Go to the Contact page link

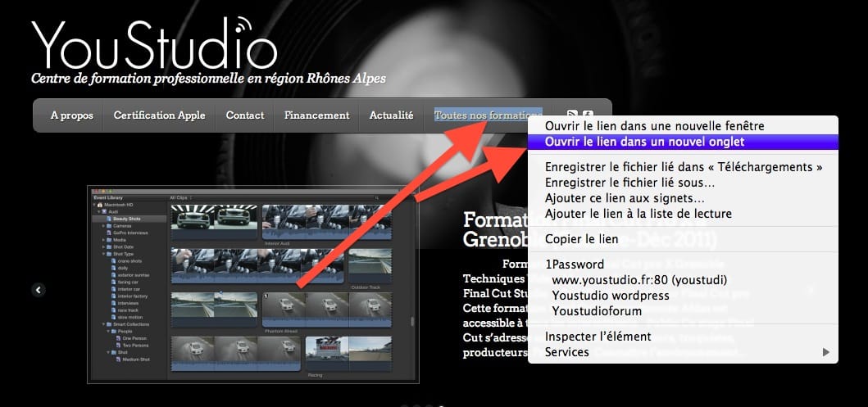click(245, 115)
